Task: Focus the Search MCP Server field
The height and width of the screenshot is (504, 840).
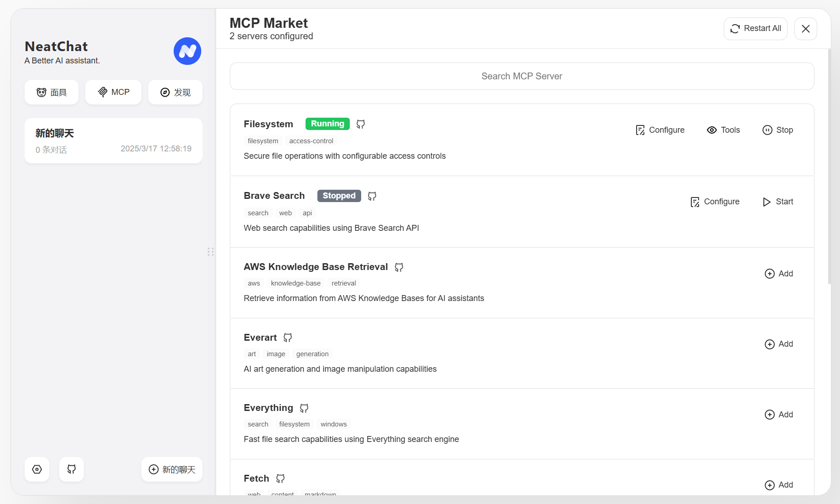Action: point(522,76)
